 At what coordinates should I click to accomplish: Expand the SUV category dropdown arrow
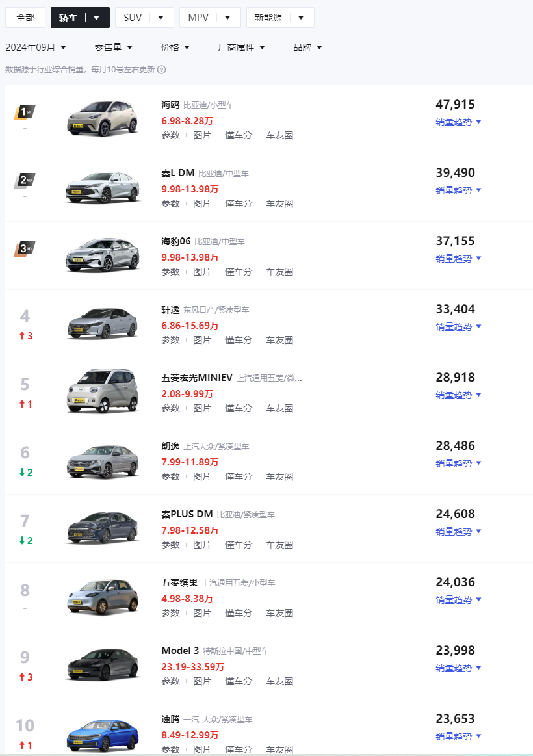[x=161, y=18]
